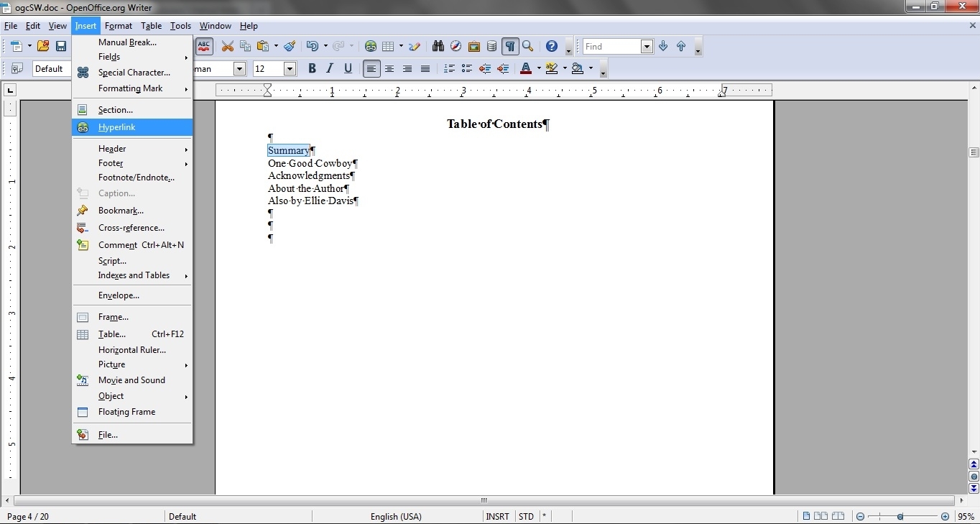Toggle bold formatting on selected text

click(312, 68)
